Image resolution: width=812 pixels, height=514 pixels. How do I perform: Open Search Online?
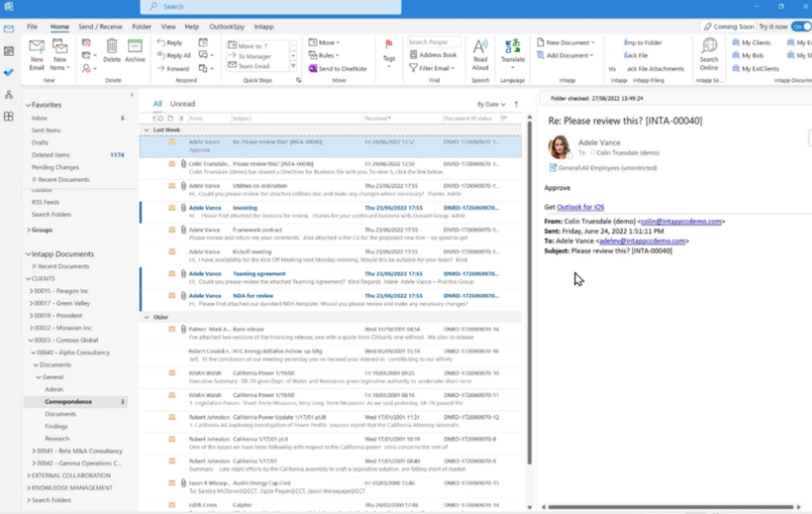(x=708, y=55)
